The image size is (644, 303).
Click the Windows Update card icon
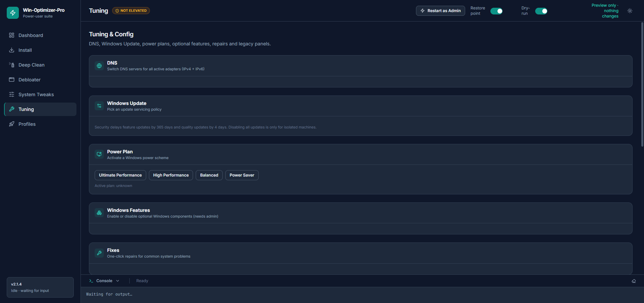pos(99,106)
